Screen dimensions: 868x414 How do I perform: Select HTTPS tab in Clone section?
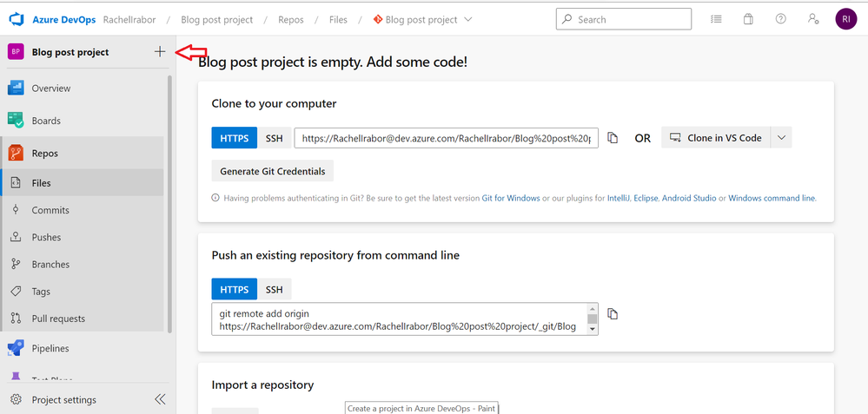click(235, 138)
